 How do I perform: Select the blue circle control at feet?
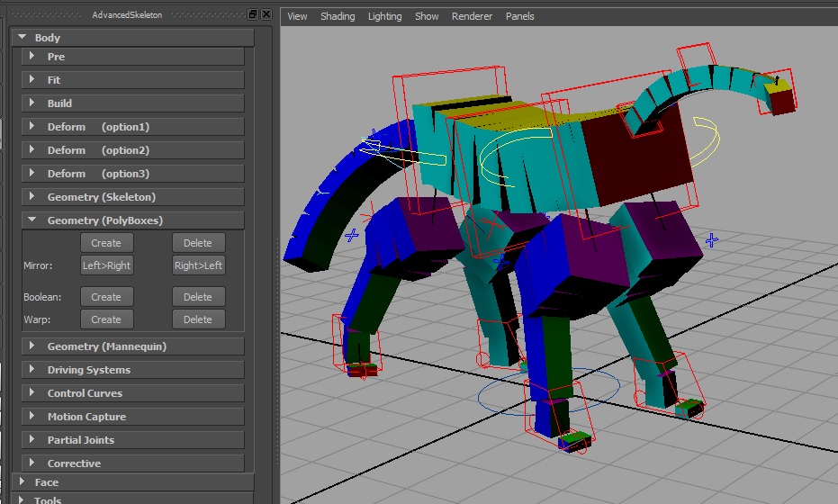(x=480, y=397)
